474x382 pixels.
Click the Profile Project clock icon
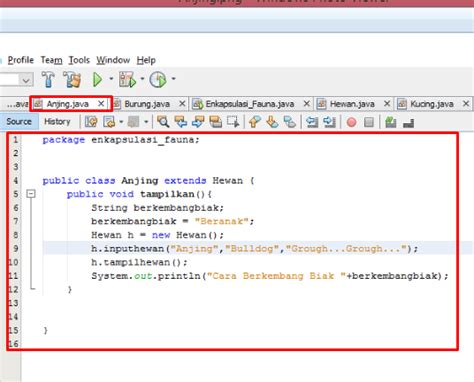(158, 80)
